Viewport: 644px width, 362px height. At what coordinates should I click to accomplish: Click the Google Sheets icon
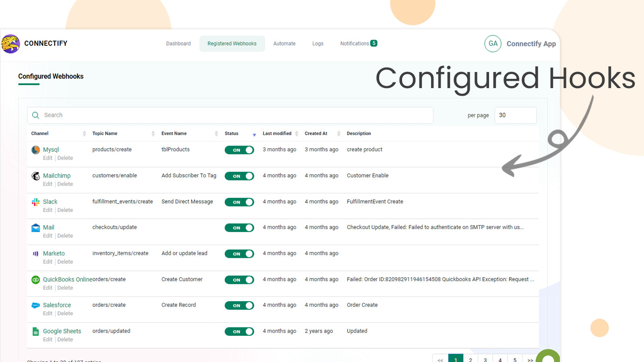[x=36, y=331]
